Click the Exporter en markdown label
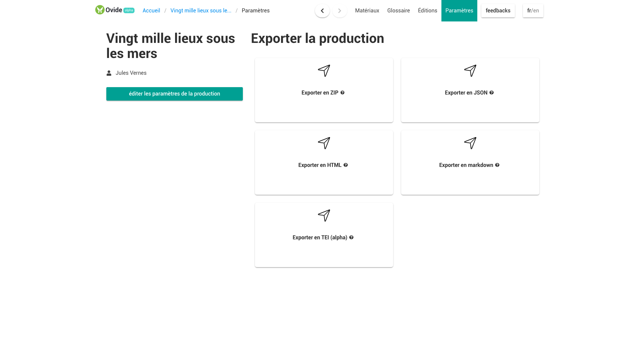This screenshot has width=644, height=362. click(x=466, y=165)
